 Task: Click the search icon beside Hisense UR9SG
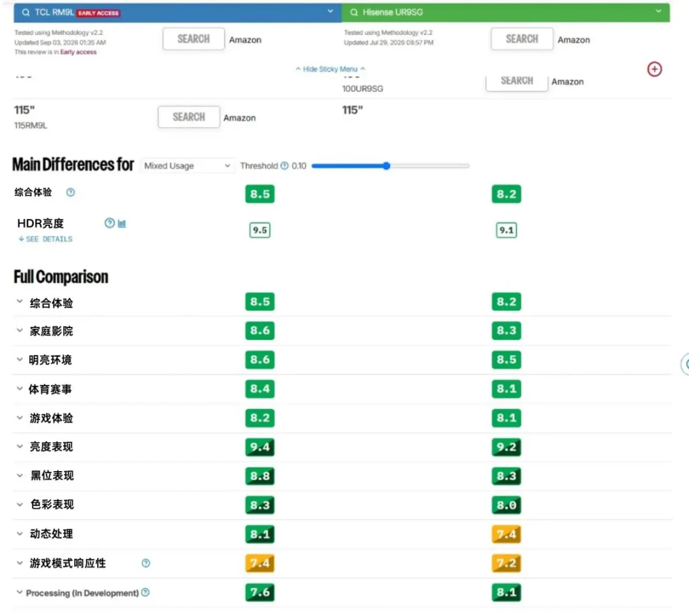(353, 12)
